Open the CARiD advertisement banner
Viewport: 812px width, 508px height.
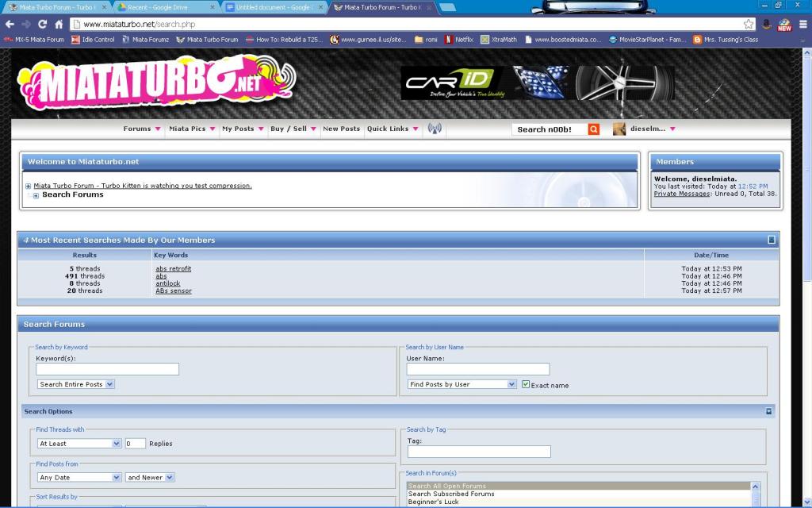click(538, 83)
